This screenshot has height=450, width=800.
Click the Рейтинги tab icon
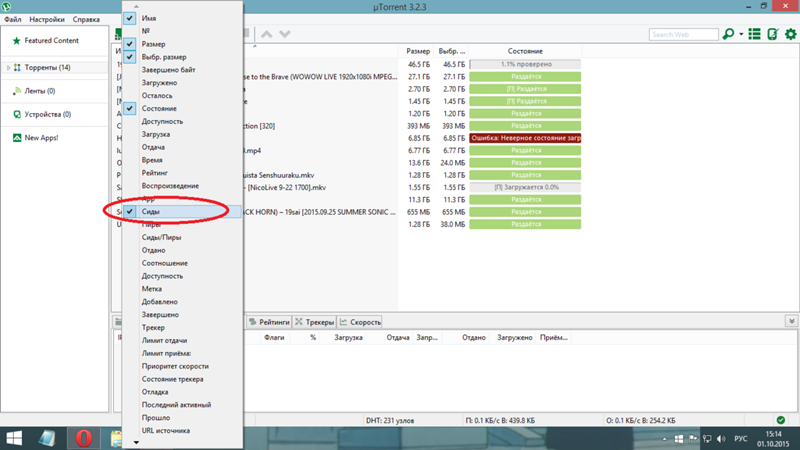coord(253,322)
